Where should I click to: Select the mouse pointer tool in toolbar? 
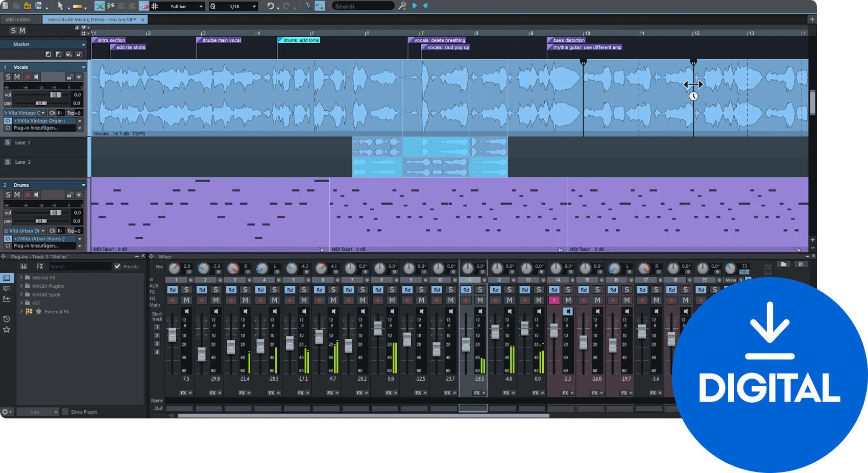(60, 6)
